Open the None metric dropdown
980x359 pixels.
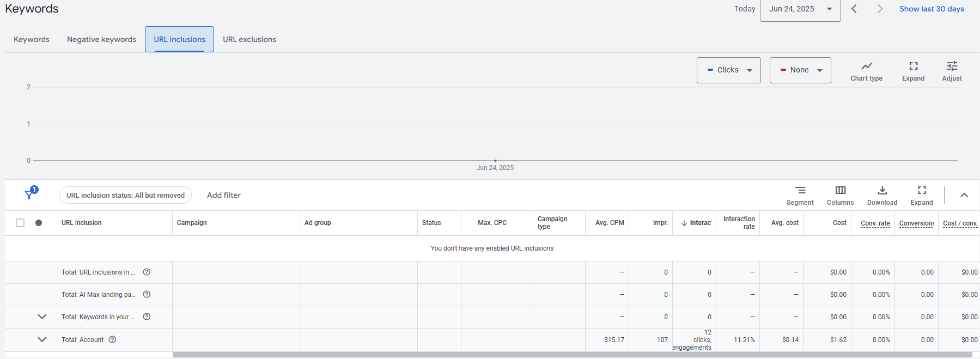pyautogui.click(x=800, y=70)
